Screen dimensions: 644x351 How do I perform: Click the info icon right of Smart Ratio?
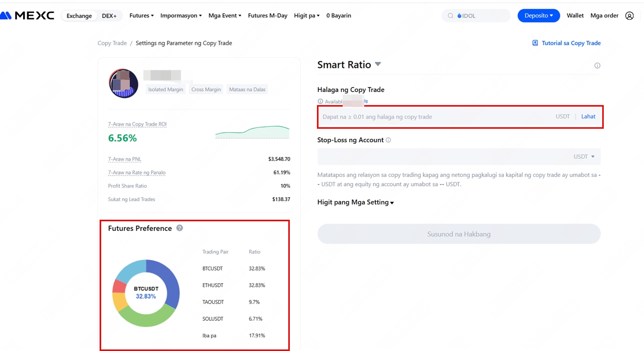[597, 65]
